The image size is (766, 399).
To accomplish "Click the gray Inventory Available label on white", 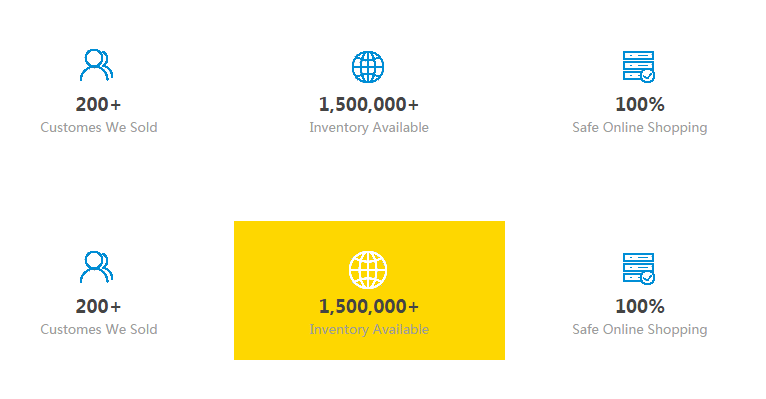I will (x=369, y=127).
